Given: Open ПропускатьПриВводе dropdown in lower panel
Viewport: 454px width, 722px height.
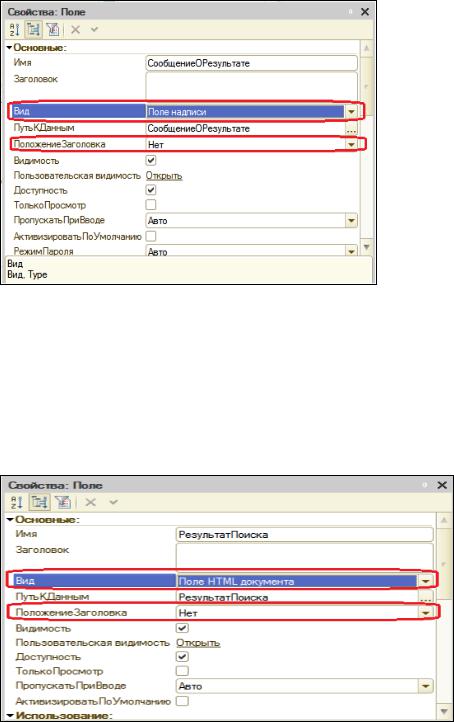Looking at the screenshot, I should click(x=425, y=686).
